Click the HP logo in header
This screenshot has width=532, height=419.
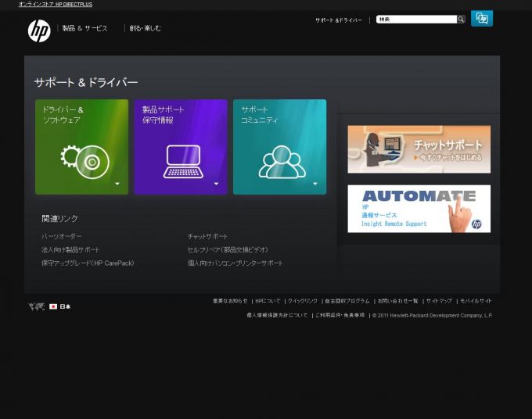[39, 30]
